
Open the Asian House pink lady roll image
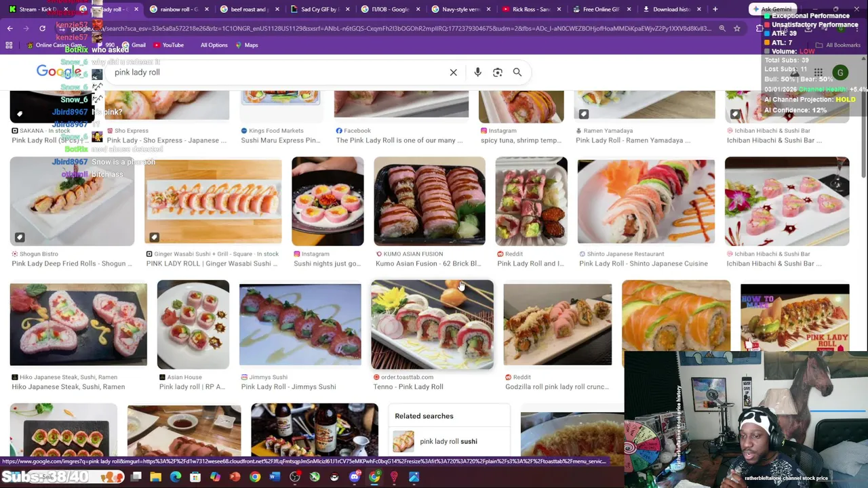193,324
